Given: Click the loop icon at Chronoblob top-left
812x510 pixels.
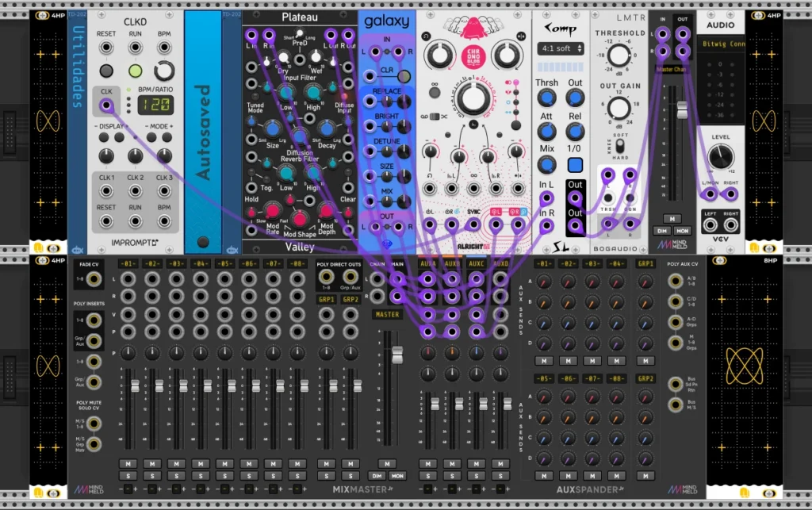Looking at the screenshot, I should (426, 36).
